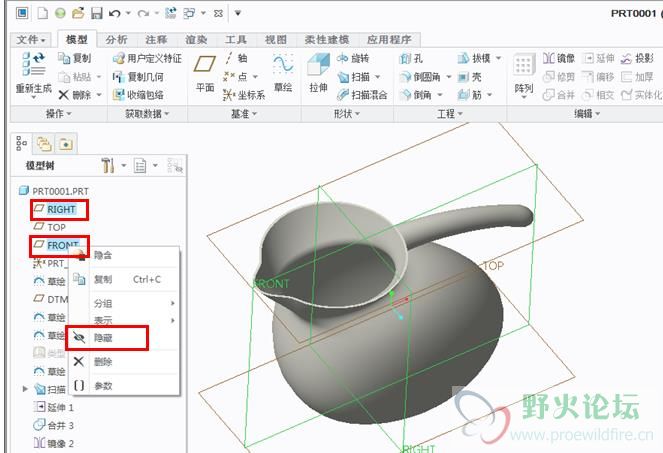Select the 孔 (Hole) tool

click(411, 58)
